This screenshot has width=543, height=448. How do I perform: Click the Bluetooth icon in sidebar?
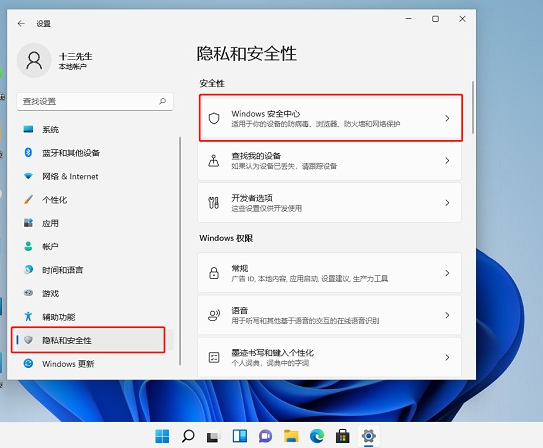click(x=28, y=152)
